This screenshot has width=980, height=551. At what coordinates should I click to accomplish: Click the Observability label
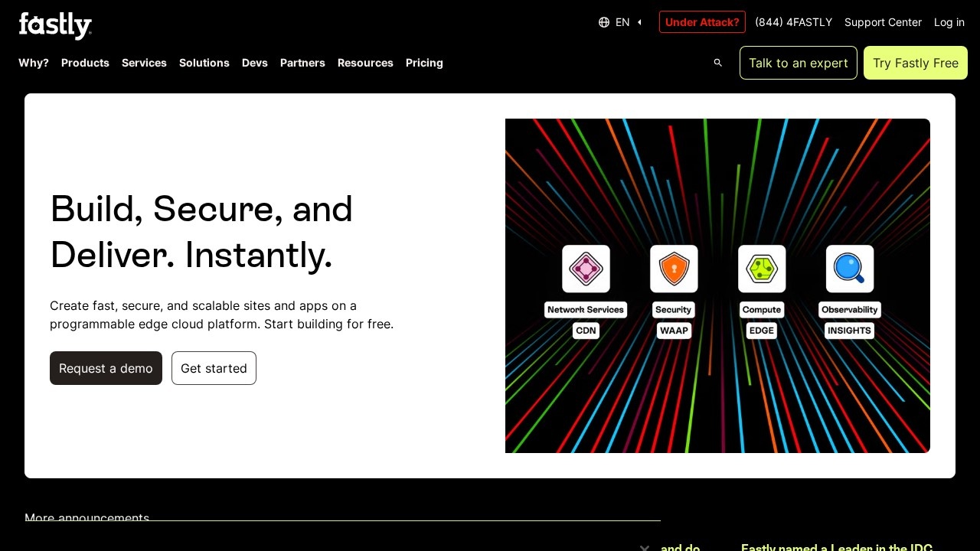[x=850, y=310]
